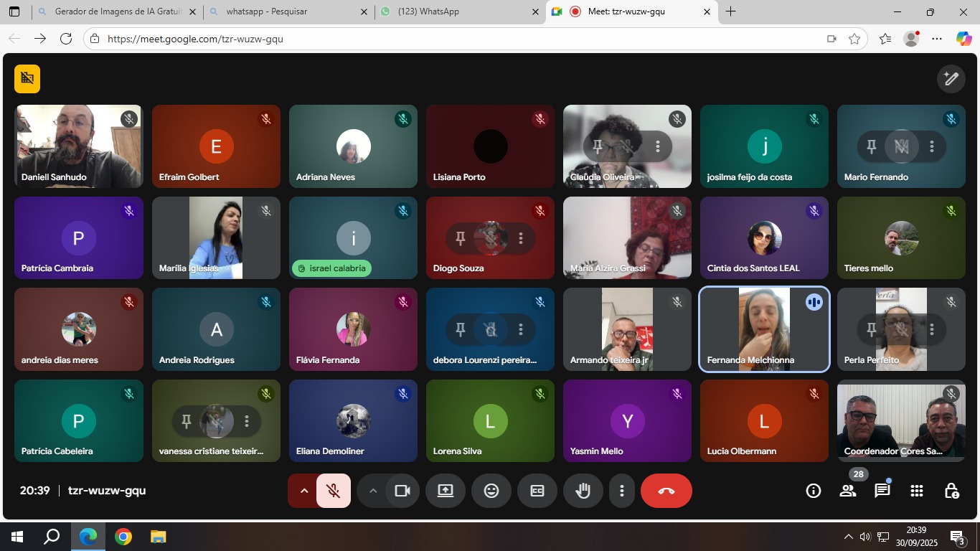This screenshot has height=551, width=980.
Task: Switch to the WhatsApp browser tab
Action: coord(459,11)
